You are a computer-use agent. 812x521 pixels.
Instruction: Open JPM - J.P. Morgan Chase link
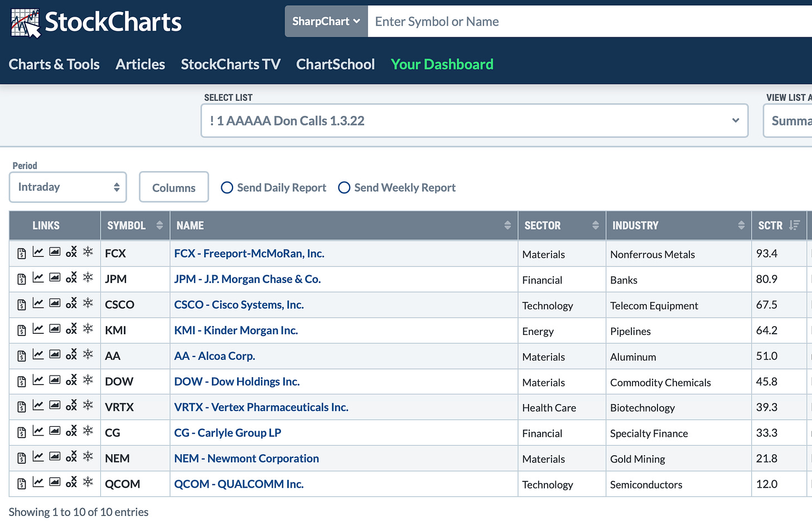[x=248, y=279]
